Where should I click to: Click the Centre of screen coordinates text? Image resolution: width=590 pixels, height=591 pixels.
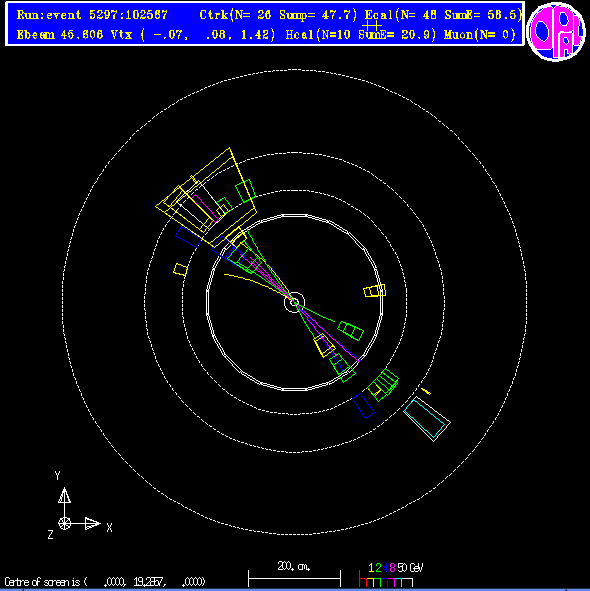pyautogui.click(x=105, y=582)
